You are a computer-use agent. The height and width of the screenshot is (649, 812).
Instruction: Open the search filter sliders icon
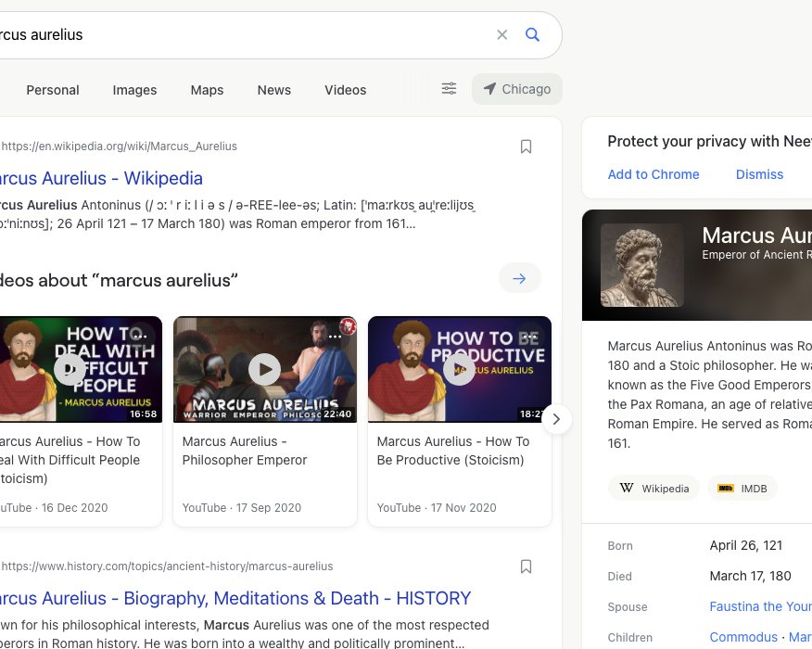coord(449,89)
